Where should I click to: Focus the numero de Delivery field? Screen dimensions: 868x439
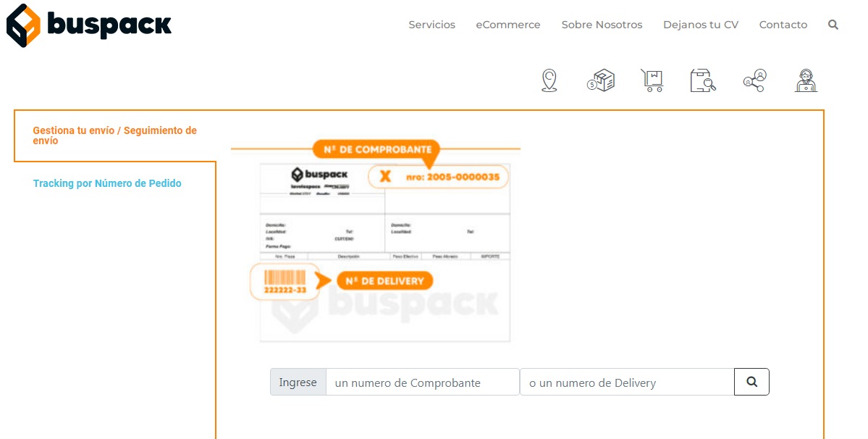[627, 382]
